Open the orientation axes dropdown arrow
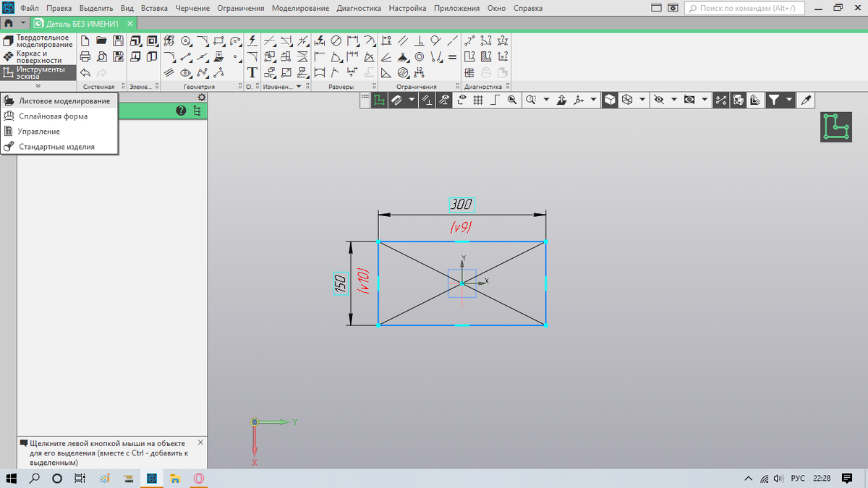The width and height of the screenshot is (868, 488). tap(594, 100)
